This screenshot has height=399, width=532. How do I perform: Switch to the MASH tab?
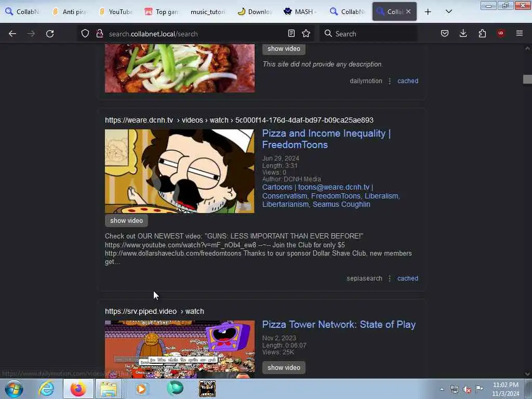301,11
